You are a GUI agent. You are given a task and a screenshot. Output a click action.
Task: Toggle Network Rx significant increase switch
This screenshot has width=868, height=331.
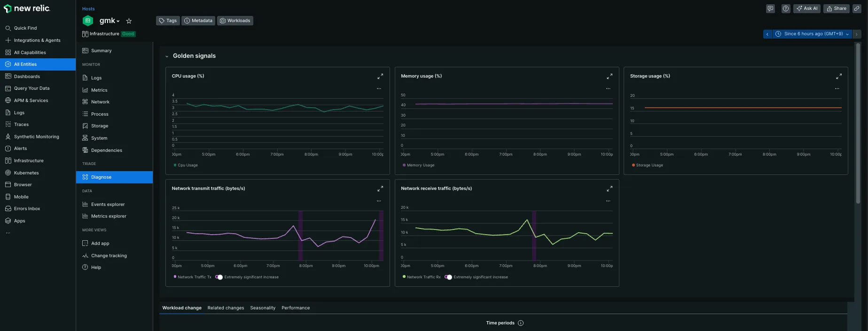point(448,277)
